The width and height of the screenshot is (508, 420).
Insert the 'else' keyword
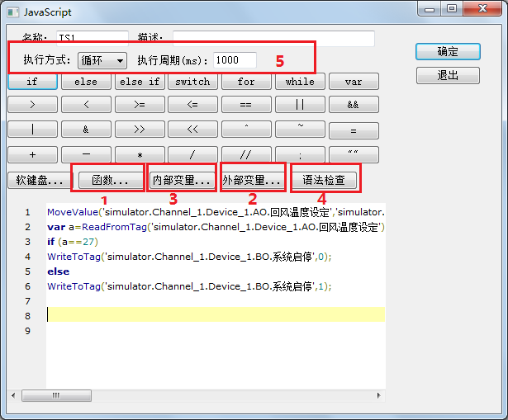tap(86, 82)
